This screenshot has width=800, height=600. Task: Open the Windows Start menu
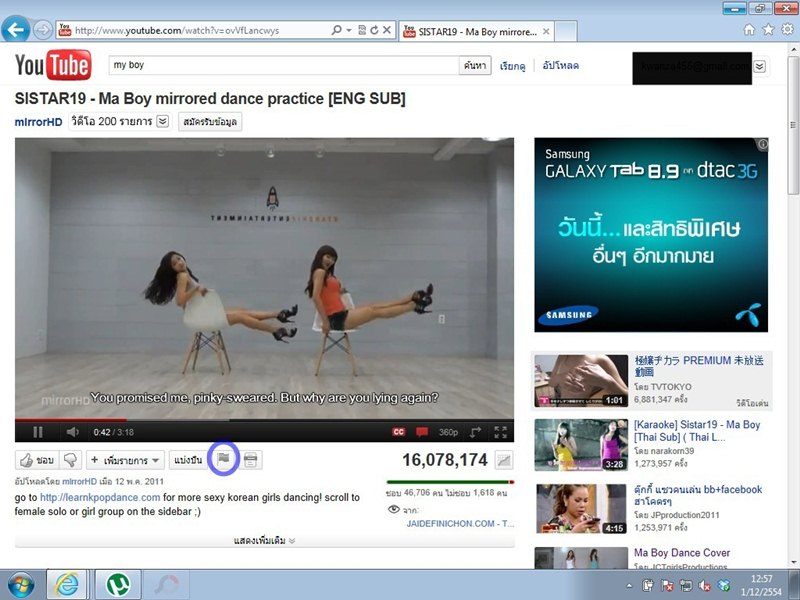20,585
